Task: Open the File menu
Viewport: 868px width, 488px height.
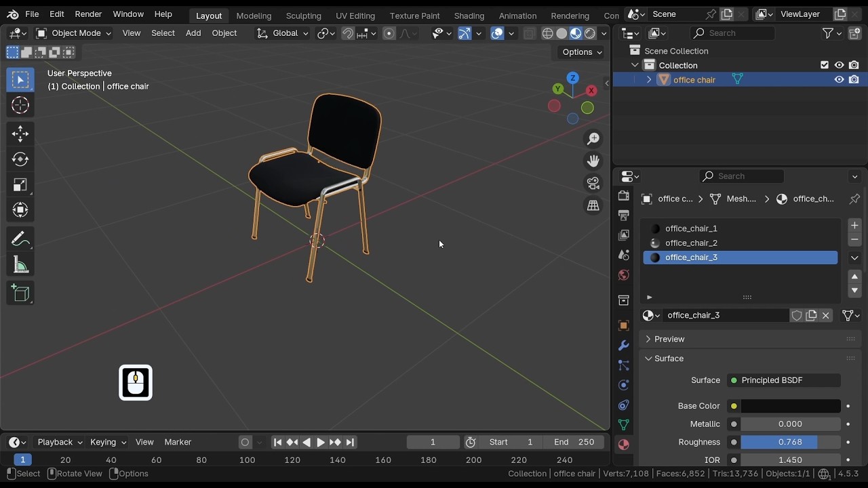Action: click(x=32, y=14)
